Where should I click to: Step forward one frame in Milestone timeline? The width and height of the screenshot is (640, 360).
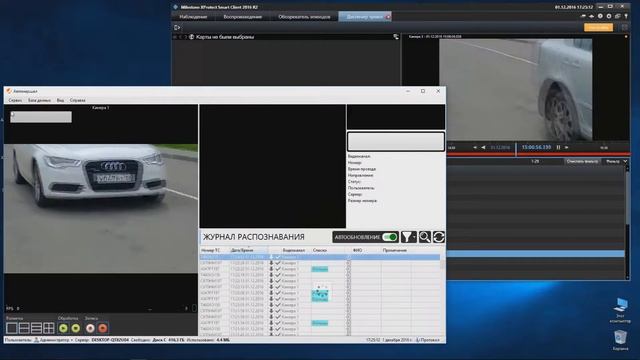(567, 147)
